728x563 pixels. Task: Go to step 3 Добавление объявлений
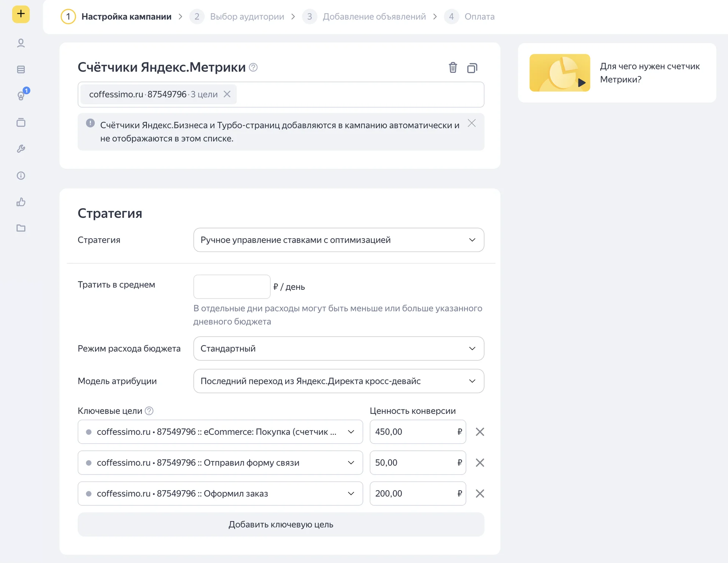(364, 17)
